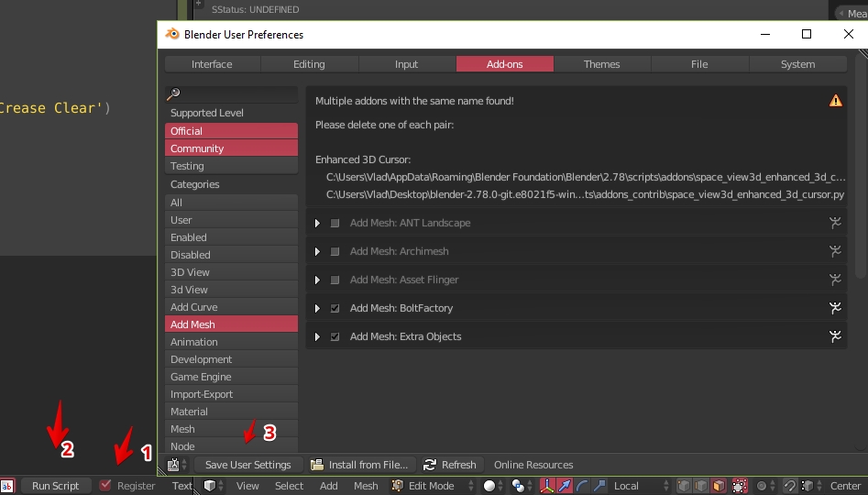The width and height of the screenshot is (868, 495).
Task: Click the warning triangle icon
Action: 835,101
